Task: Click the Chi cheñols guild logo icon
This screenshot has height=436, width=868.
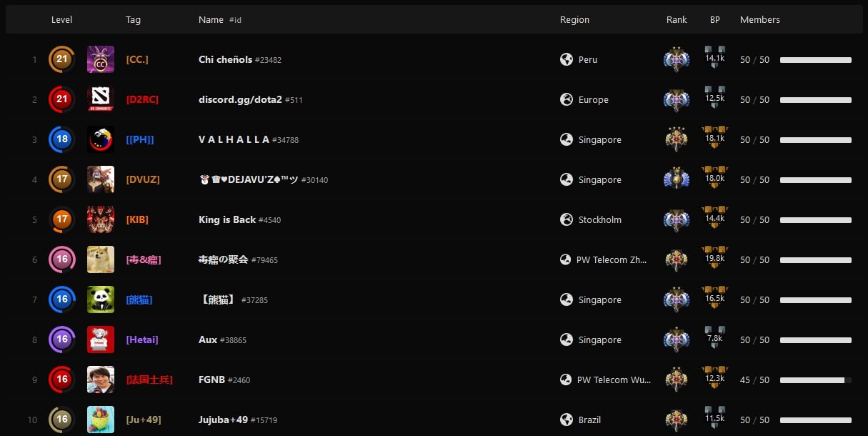Action: [100, 59]
